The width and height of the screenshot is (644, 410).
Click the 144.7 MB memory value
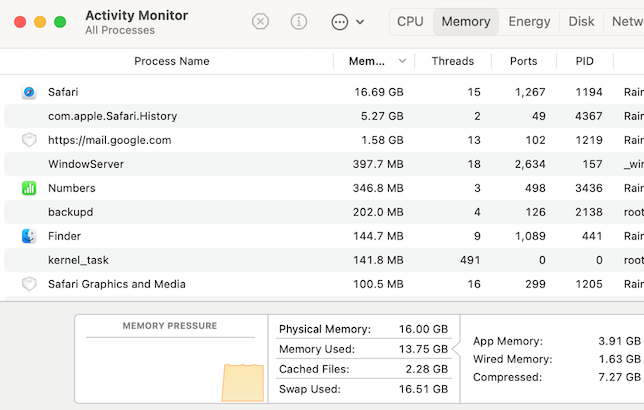378,236
